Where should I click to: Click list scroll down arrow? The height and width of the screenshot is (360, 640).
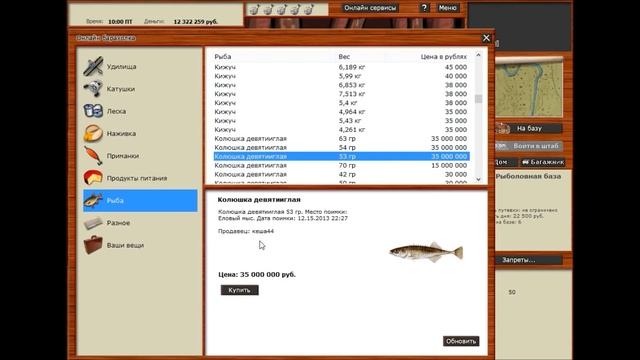point(478,179)
